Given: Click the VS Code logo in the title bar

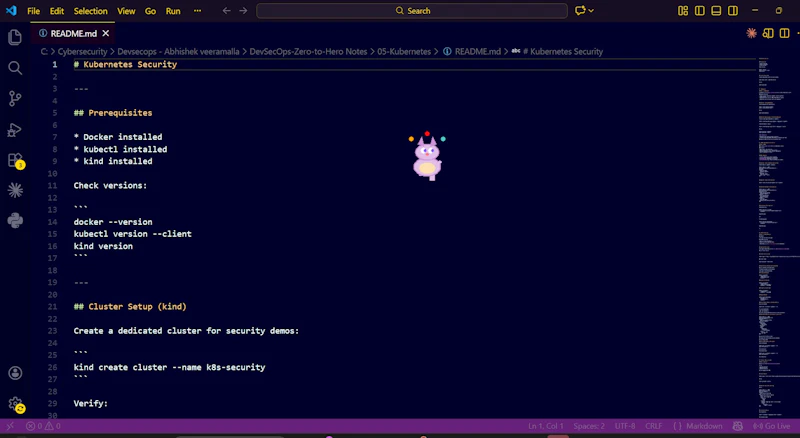Looking at the screenshot, I should point(11,10).
